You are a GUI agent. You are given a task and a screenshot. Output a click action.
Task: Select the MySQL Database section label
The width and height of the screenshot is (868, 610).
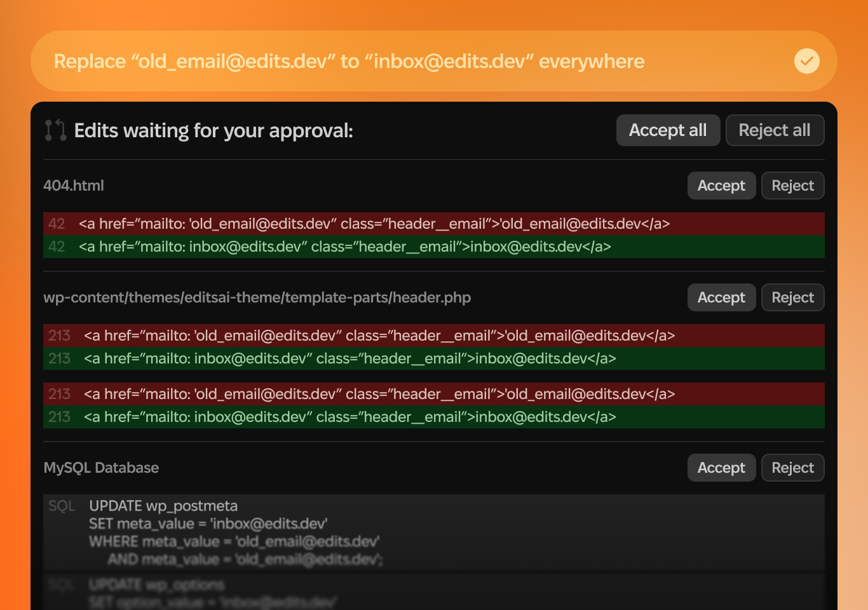pyautogui.click(x=101, y=468)
